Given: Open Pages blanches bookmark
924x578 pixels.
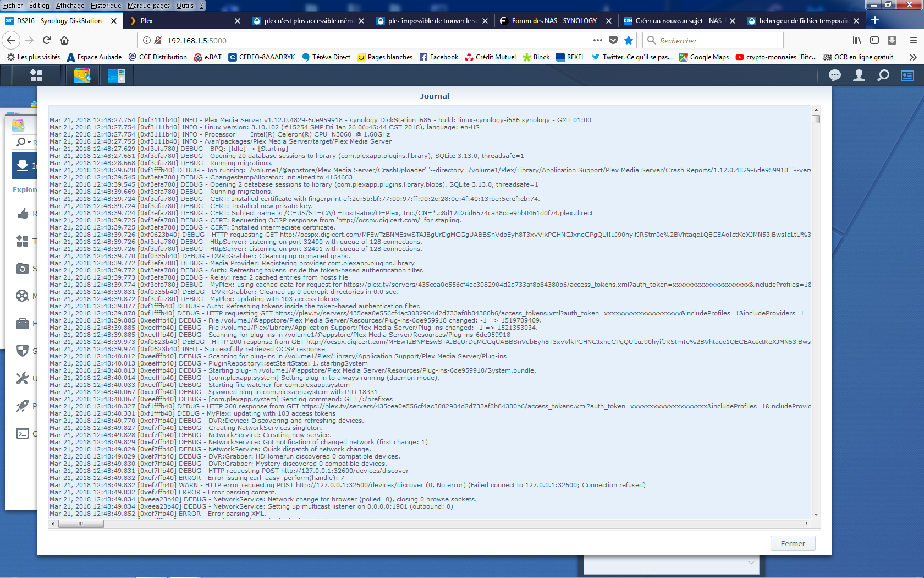Looking at the screenshot, I should pos(385,57).
